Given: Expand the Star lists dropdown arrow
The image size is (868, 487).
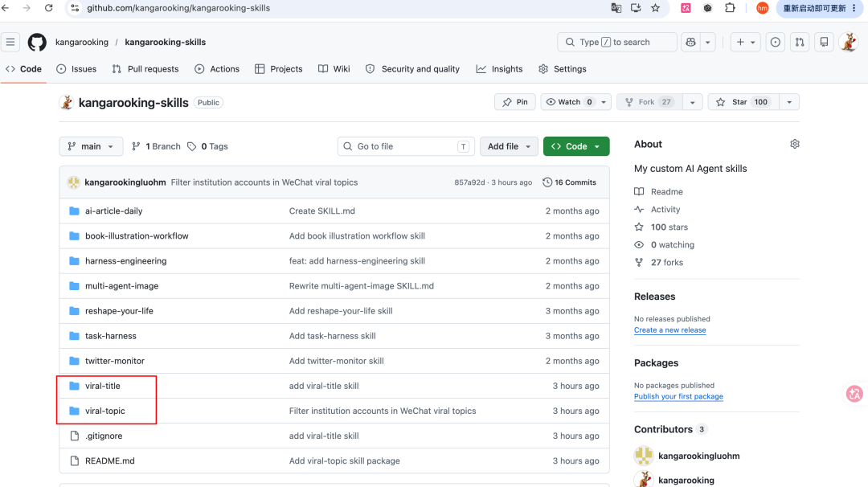Looking at the screenshot, I should (789, 102).
